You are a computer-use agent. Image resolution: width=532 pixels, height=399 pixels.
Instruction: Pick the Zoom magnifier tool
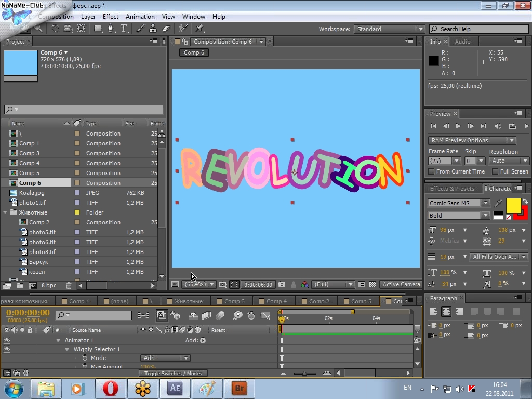click(39, 29)
